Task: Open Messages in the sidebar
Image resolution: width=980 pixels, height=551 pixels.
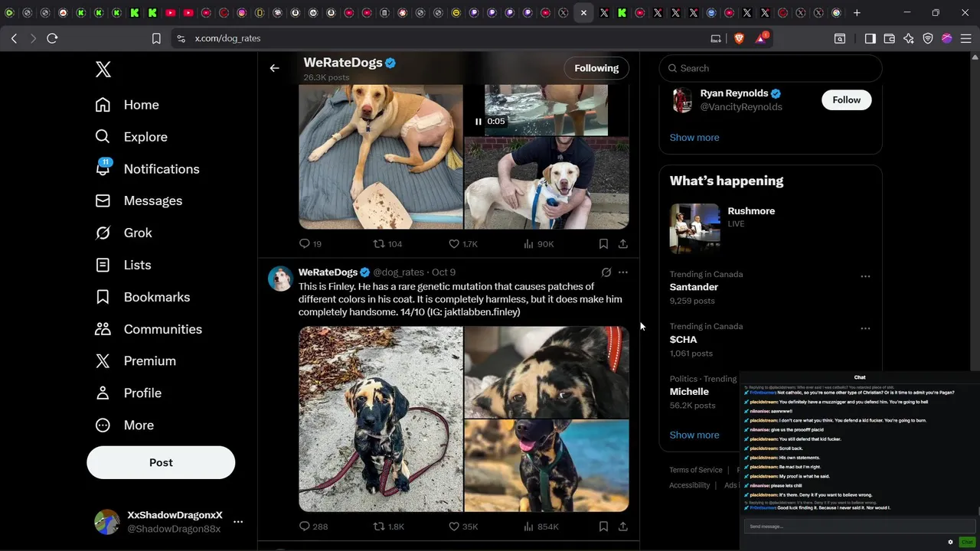Action: (x=139, y=201)
